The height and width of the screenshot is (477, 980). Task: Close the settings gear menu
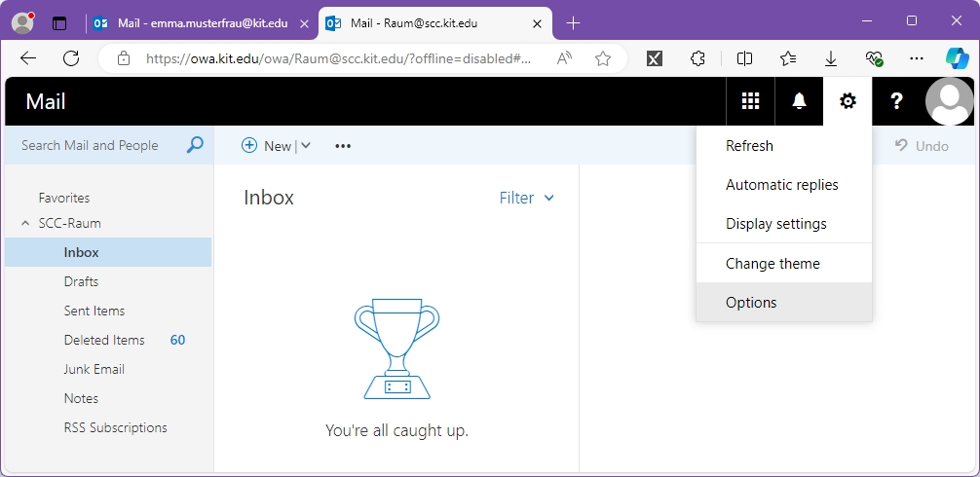(848, 101)
